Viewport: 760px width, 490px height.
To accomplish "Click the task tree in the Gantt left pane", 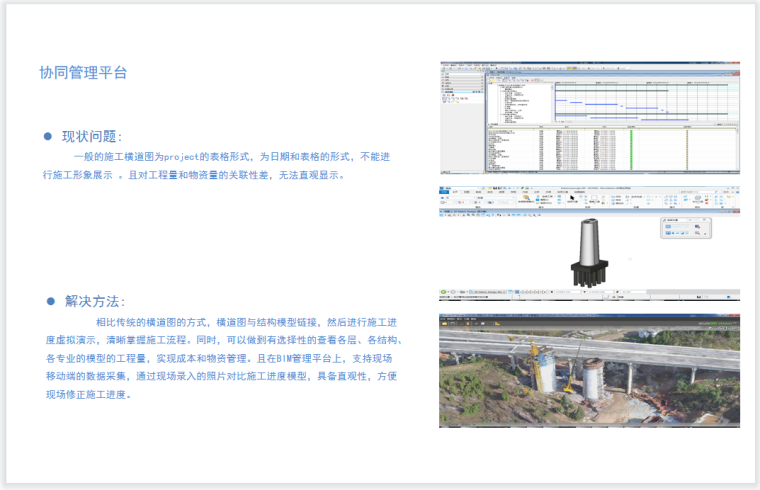I will [517, 100].
